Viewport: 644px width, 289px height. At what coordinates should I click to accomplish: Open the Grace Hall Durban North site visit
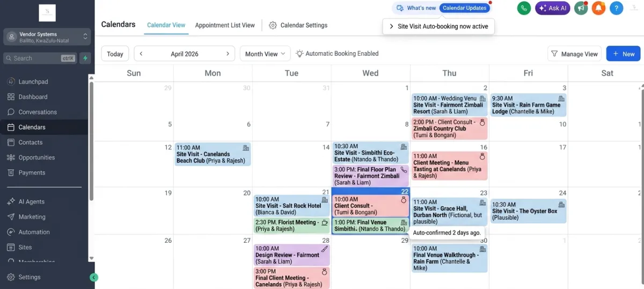[449, 212]
